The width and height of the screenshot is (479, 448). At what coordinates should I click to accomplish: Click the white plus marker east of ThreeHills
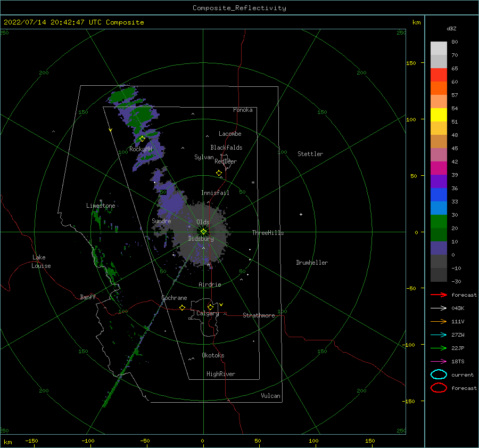[301, 214]
